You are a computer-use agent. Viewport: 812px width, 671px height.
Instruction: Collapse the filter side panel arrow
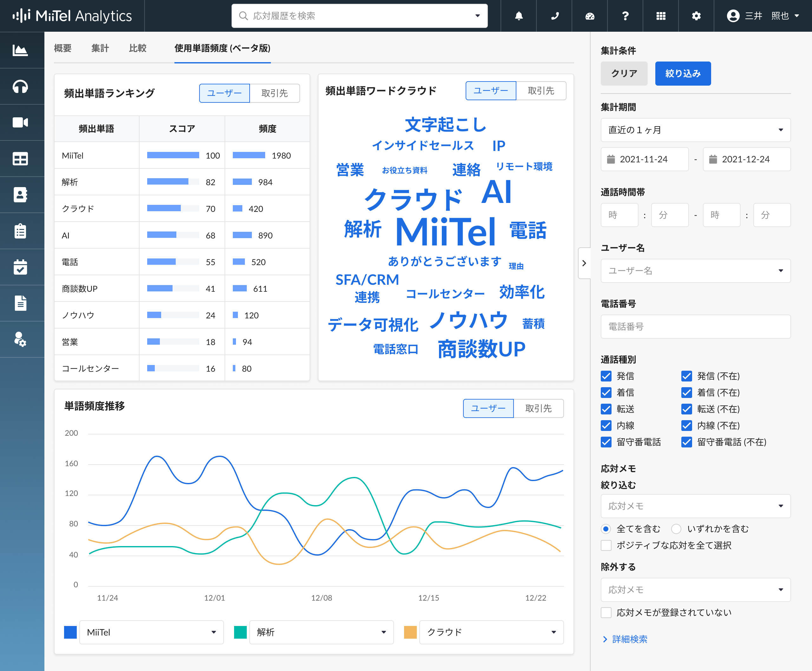coord(584,263)
